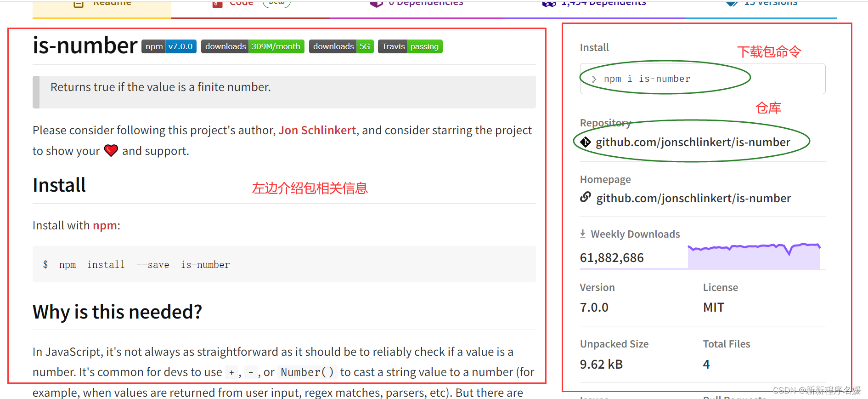The height and width of the screenshot is (399, 868).
Task: Click the Install label in the sidebar
Action: tap(594, 47)
